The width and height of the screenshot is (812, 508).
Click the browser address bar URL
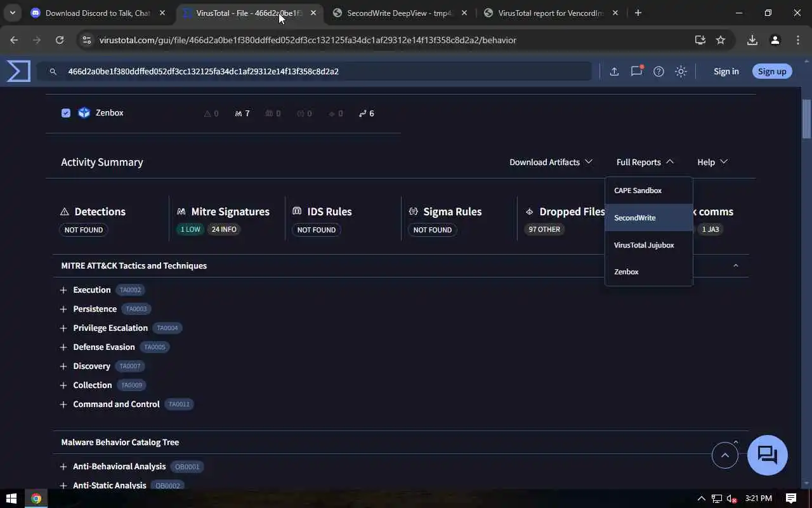308,40
